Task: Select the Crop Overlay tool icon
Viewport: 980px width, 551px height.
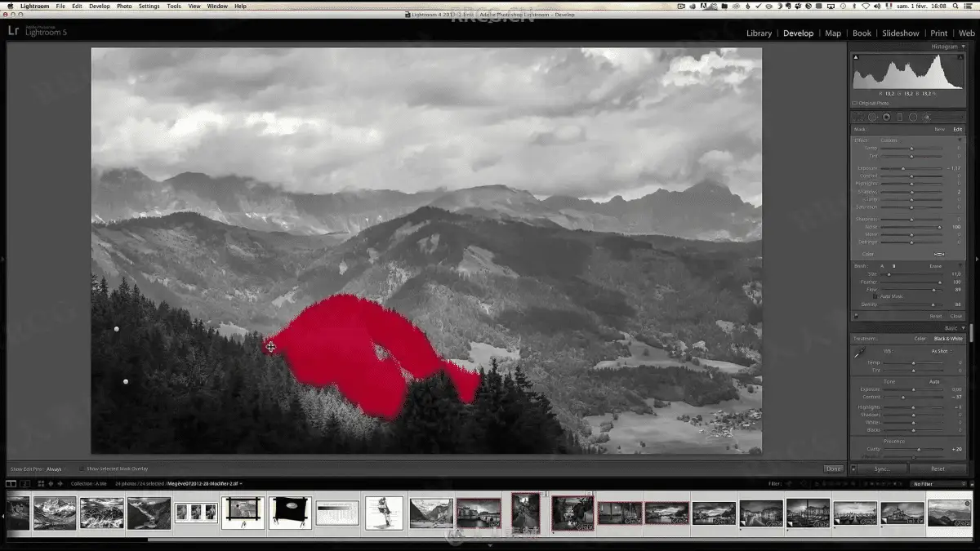Action: coord(858,118)
